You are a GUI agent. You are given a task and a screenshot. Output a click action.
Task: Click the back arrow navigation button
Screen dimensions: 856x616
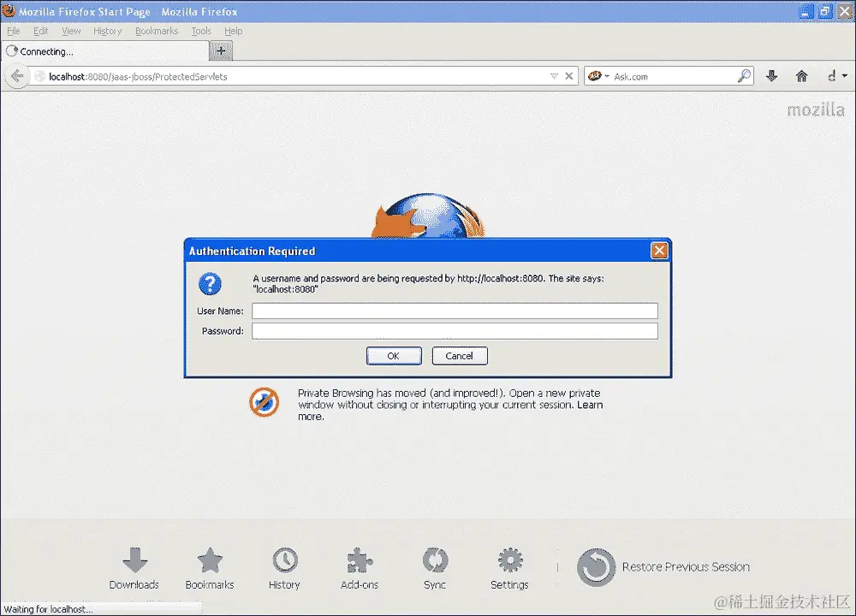pos(17,76)
